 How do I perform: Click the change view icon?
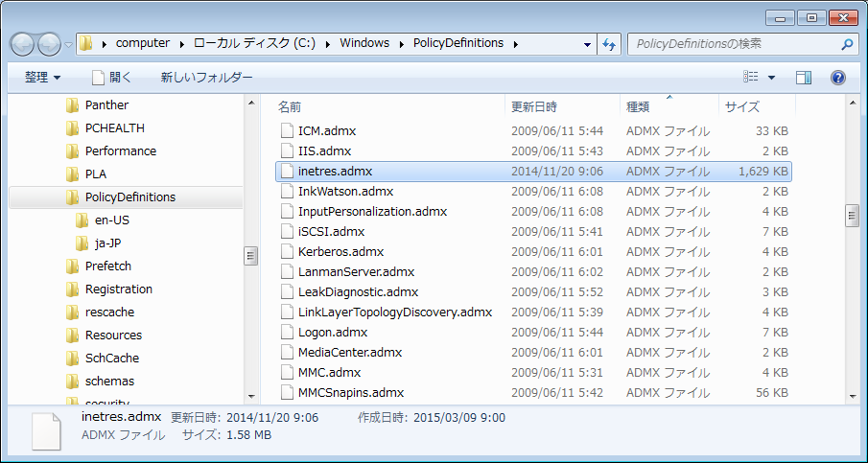tap(752, 77)
